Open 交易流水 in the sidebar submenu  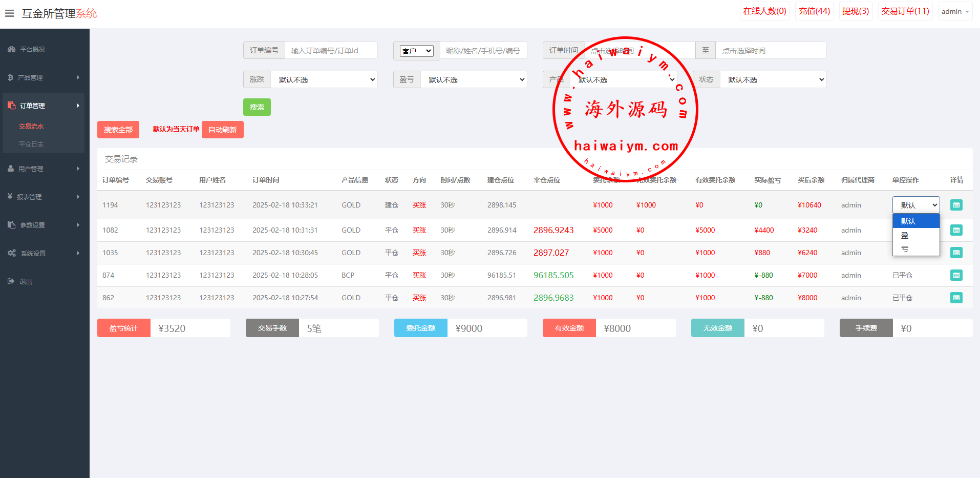pyautogui.click(x=31, y=127)
